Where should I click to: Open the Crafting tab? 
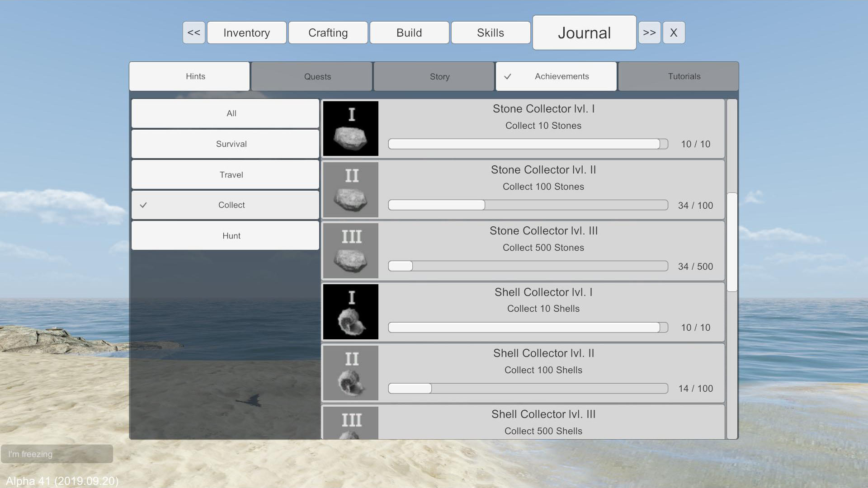[328, 33]
